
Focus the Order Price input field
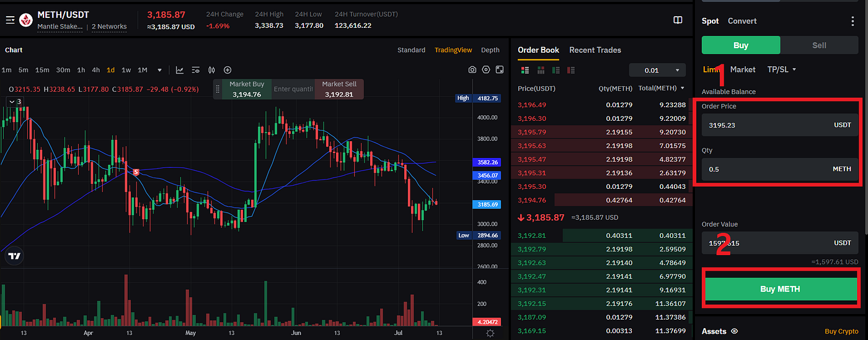780,124
